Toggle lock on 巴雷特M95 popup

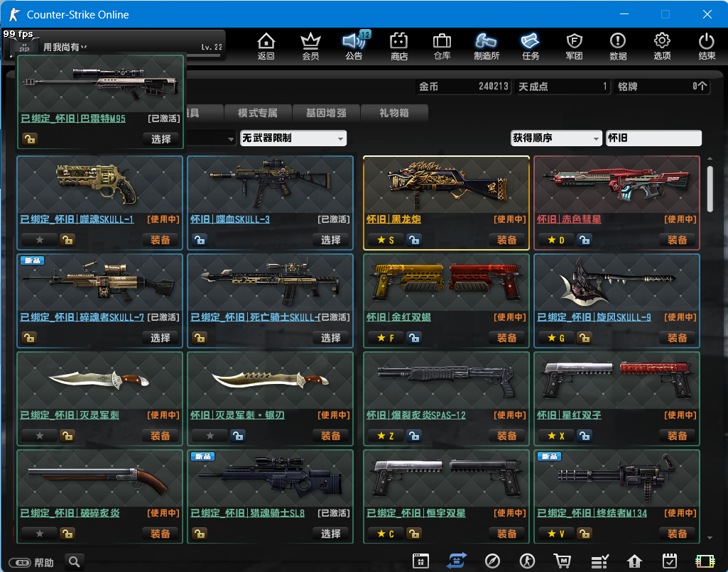pyautogui.click(x=30, y=138)
